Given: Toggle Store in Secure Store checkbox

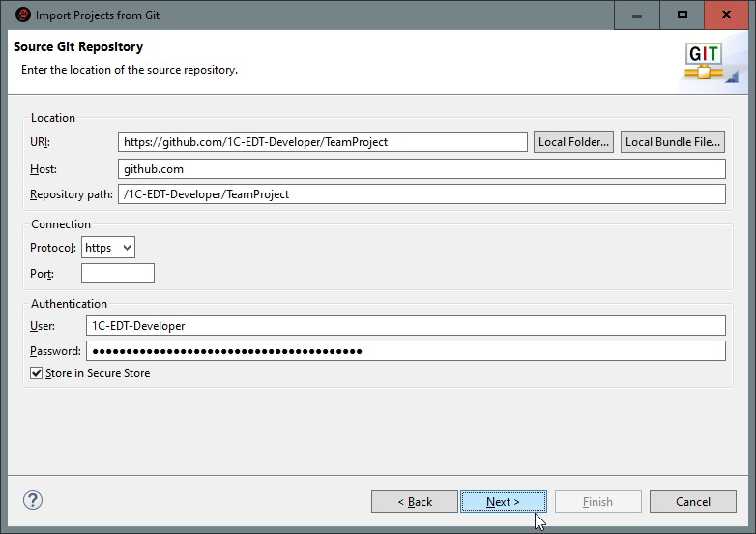Looking at the screenshot, I should tap(37, 373).
